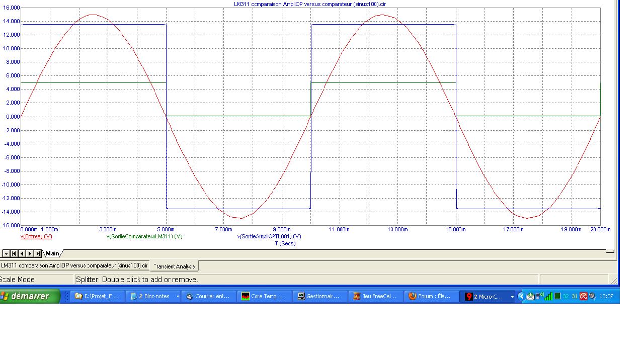644x362 pixels.
Task: Open the démarrer Start button
Action: point(30,296)
